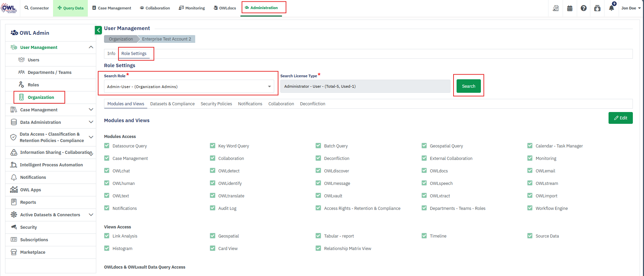
Task: Click the help question mark icon
Action: tap(584, 8)
